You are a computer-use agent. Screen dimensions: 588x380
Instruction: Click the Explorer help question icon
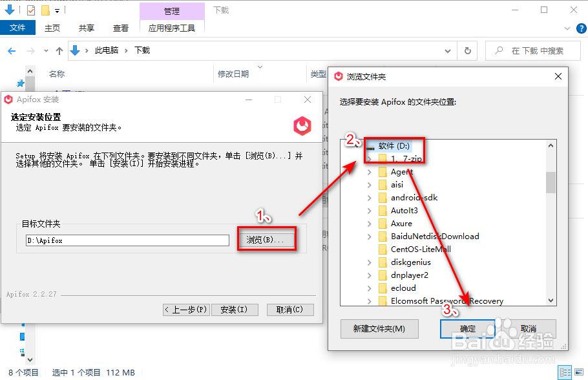(x=581, y=28)
